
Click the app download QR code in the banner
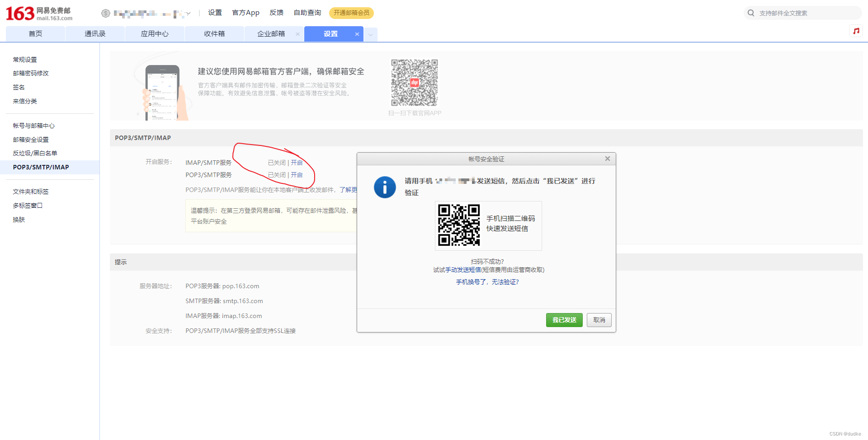(415, 83)
